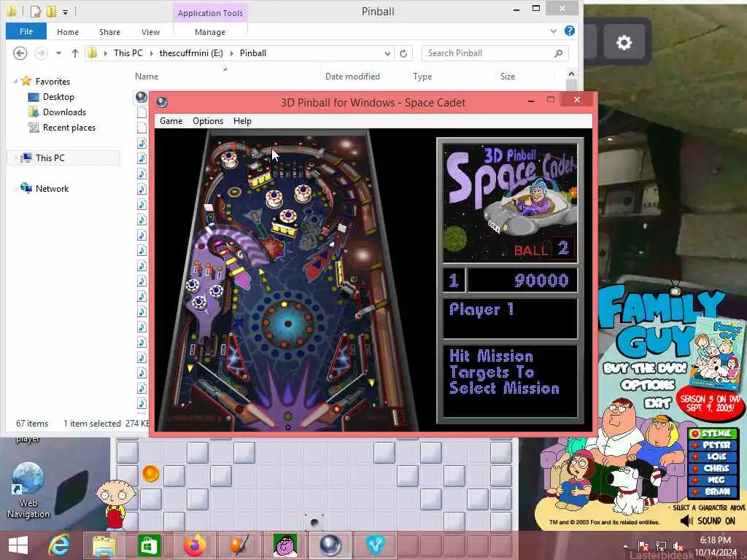This screenshot has width=747, height=560.
Task: Expand the chevron after This PC breadcrumb
Action: 152,53
